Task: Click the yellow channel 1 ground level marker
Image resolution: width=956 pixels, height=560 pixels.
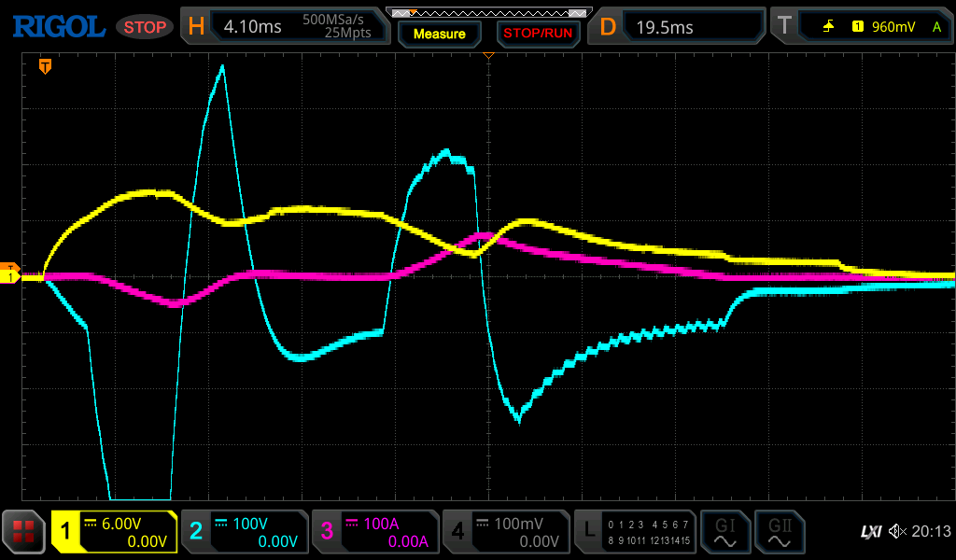Action: click(x=10, y=277)
